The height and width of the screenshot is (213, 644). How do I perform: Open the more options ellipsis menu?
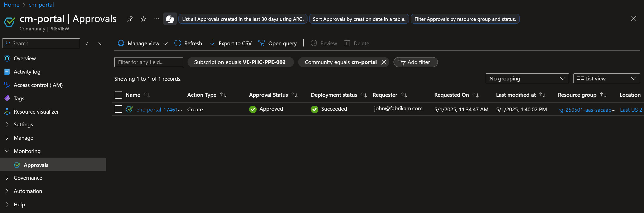157,19
